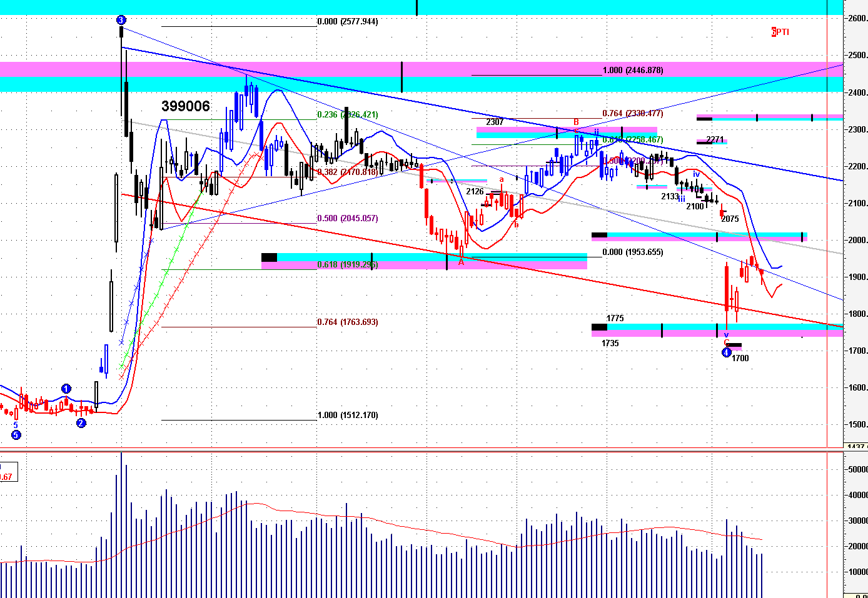This screenshot has height=598, width=868.
Task: Click the 399006 ticker symbol text
Action: tap(186, 106)
